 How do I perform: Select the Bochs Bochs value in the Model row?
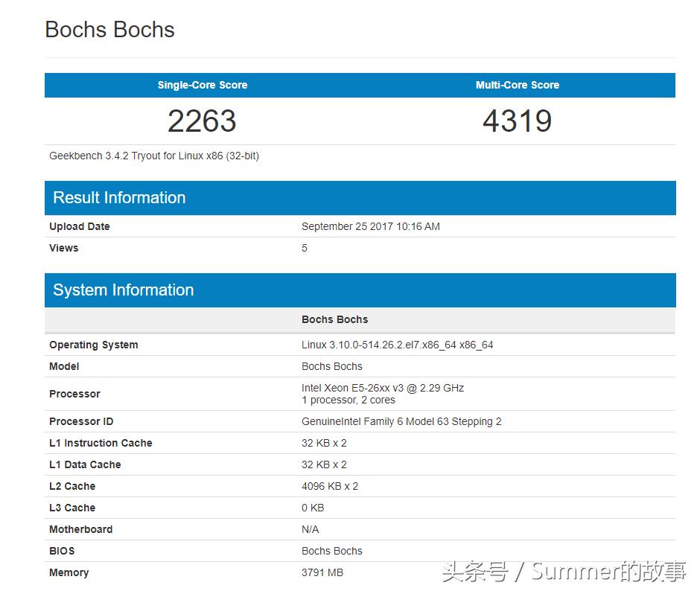pyautogui.click(x=332, y=366)
